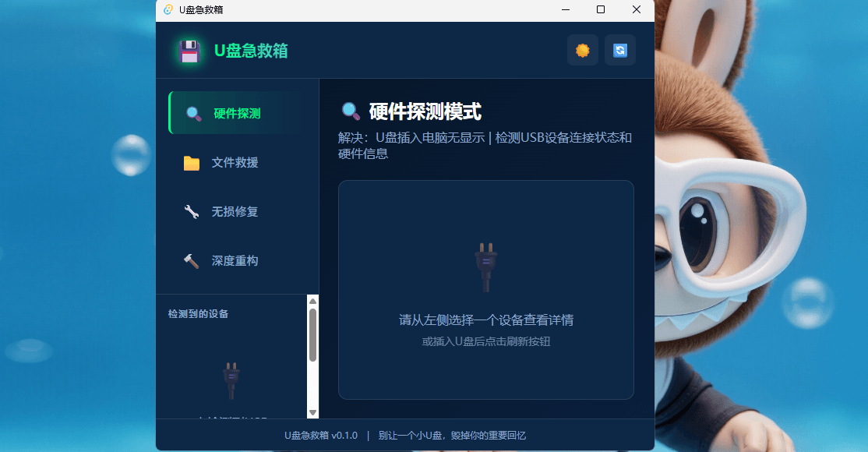The width and height of the screenshot is (868, 452).
Task: Click the scrollbar thumb in the device panel
Action: coord(313,335)
